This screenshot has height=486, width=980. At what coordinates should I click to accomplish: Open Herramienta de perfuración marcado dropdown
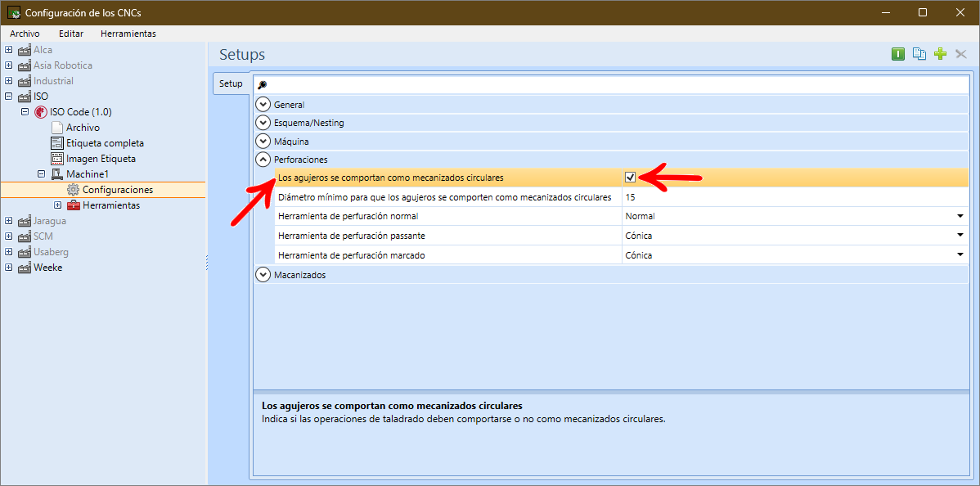point(960,255)
